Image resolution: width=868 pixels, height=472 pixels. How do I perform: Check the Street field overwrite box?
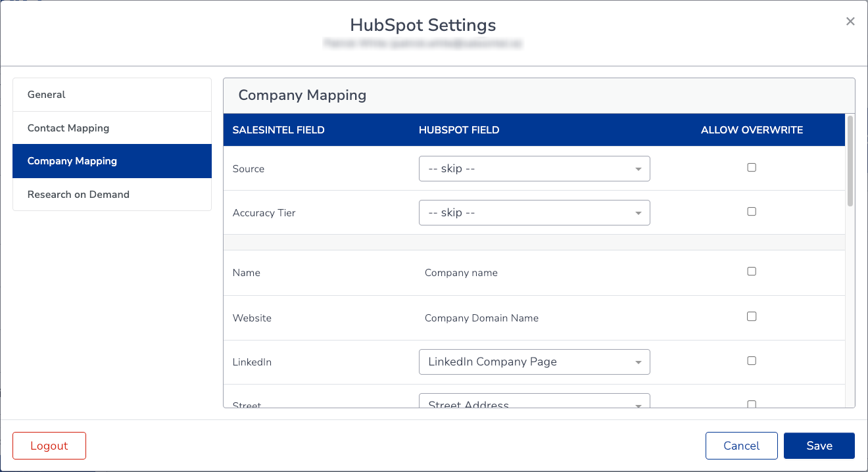click(x=752, y=404)
